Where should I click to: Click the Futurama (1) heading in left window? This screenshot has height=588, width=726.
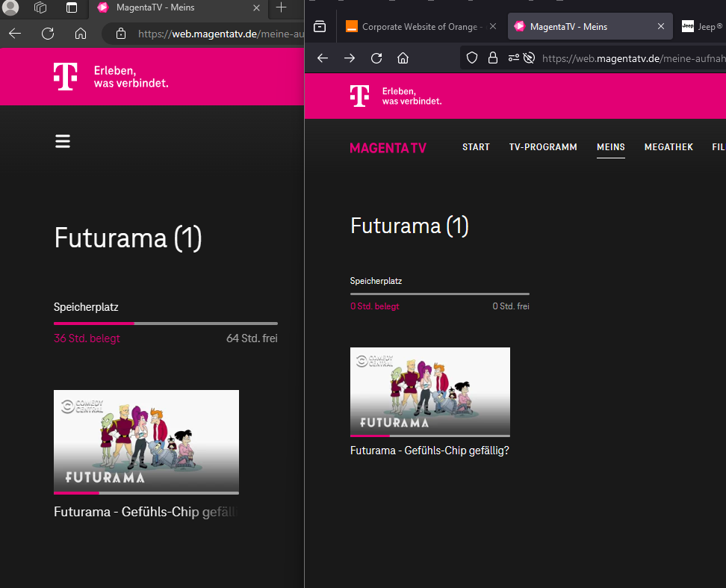[x=128, y=238]
